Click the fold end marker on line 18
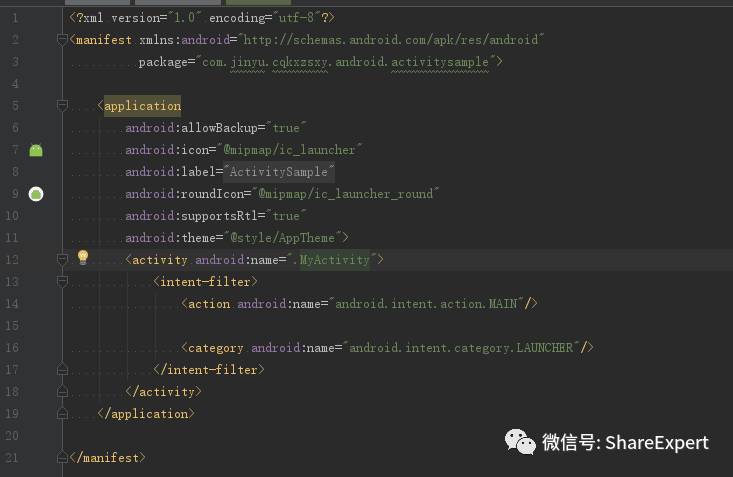 coord(62,392)
